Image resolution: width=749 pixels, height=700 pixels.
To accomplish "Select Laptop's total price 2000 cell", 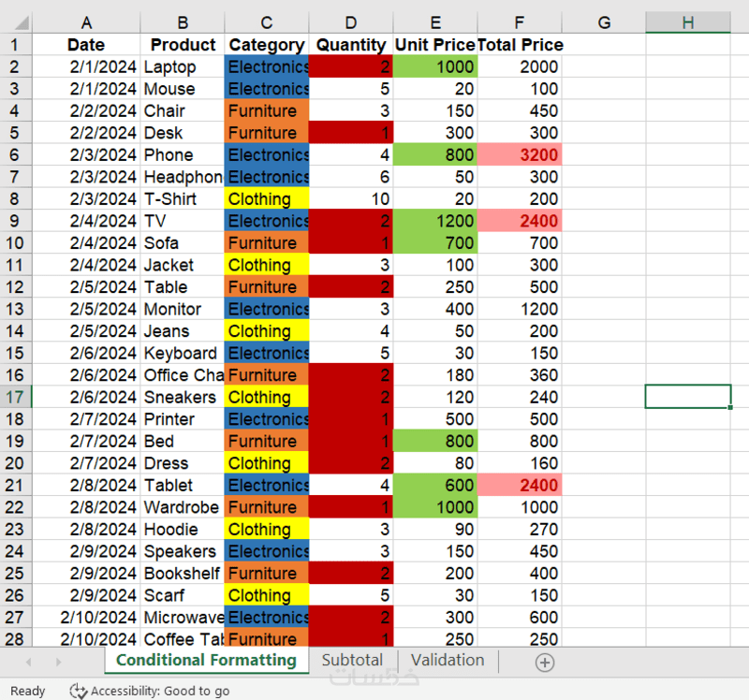I will (x=520, y=66).
